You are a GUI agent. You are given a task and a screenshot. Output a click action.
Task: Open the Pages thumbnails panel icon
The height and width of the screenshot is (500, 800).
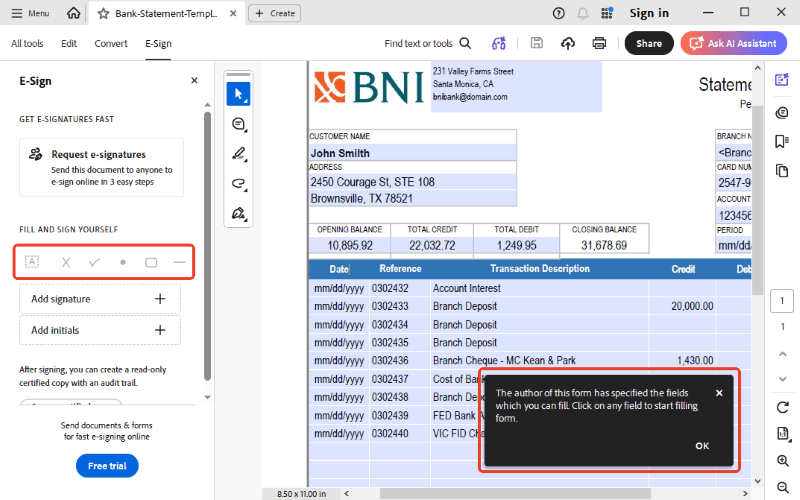pos(782,170)
